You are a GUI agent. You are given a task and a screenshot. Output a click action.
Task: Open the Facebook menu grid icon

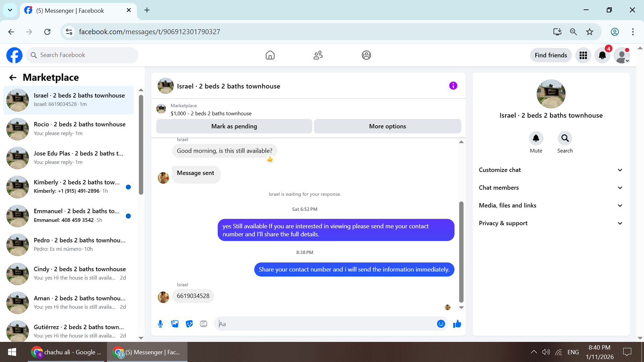pyautogui.click(x=583, y=55)
